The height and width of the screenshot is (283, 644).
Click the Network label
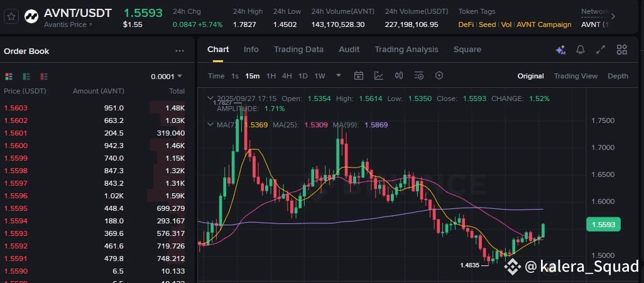tap(594, 11)
